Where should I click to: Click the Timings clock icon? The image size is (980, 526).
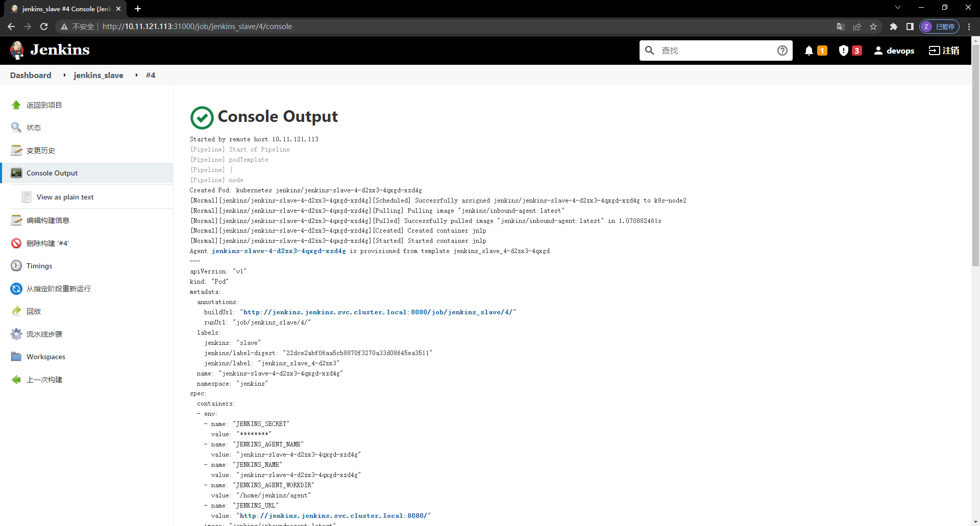[x=16, y=266]
